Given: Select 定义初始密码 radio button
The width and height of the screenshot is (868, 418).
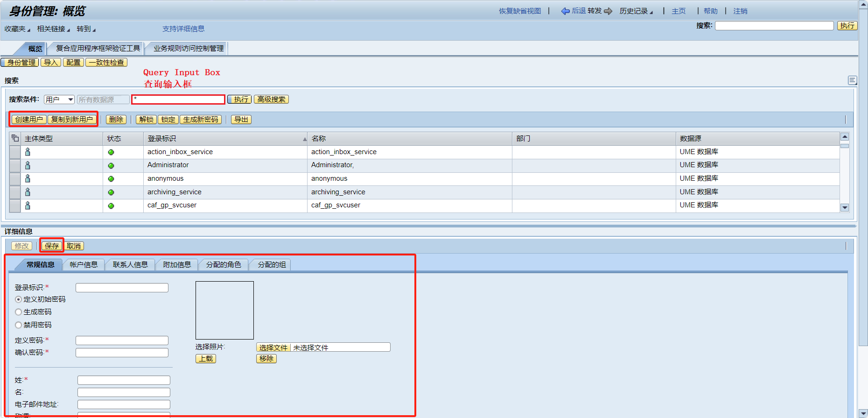Looking at the screenshot, I should [x=19, y=299].
